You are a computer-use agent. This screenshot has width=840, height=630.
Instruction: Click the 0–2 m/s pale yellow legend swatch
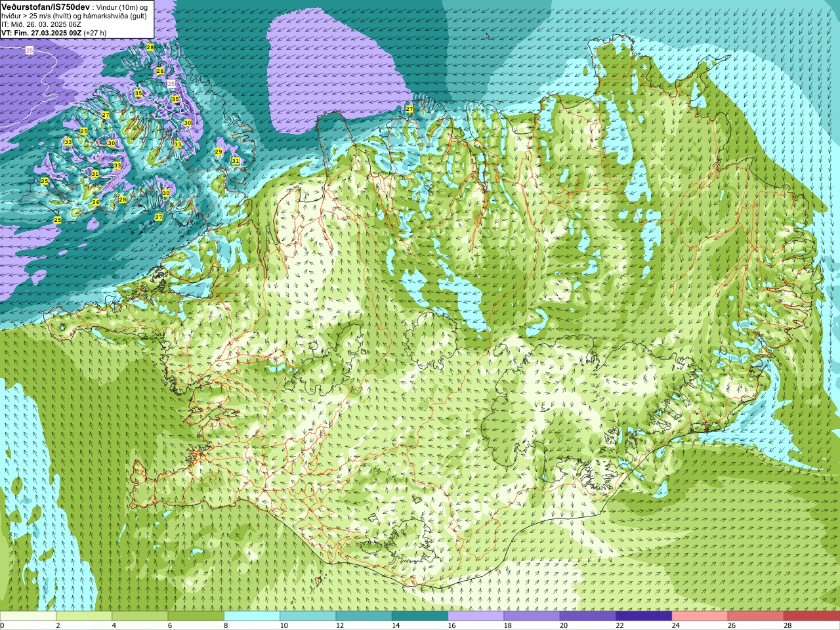coord(28,616)
